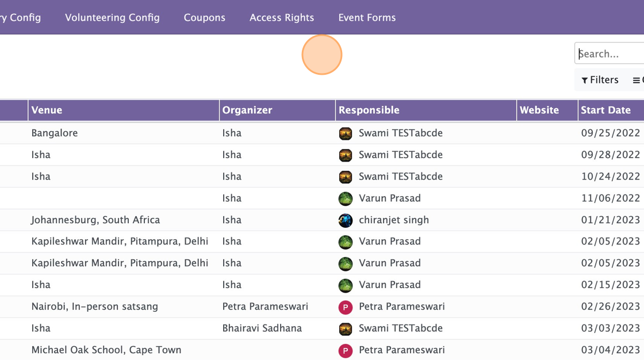Click the start date 02/15/2023
644x360 pixels.
(610, 285)
